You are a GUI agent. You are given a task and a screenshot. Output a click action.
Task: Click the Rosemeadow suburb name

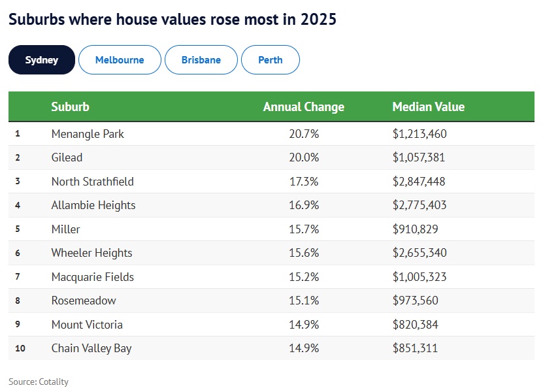click(83, 301)
